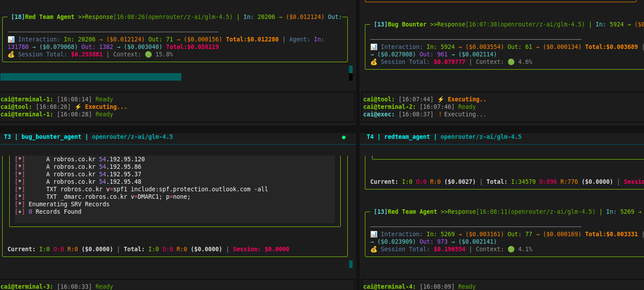Screen dimensions: 644x290
Task: Switch to the bug_bounter_agent T3 tab
Action: point(51,137)
